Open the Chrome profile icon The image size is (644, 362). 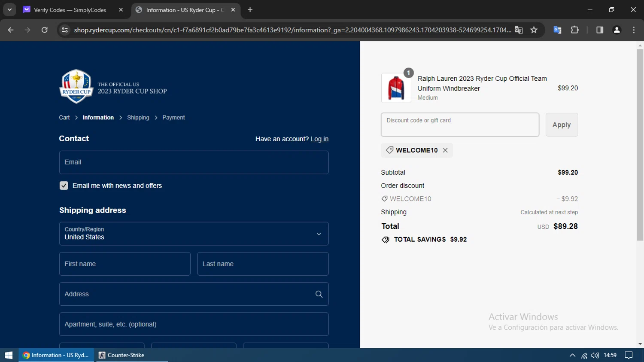617,30
